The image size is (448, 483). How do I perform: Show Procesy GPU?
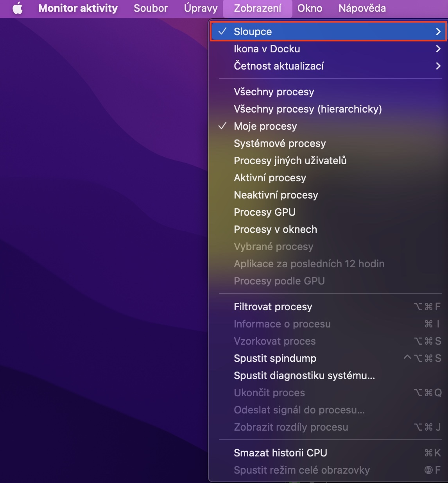328,212
